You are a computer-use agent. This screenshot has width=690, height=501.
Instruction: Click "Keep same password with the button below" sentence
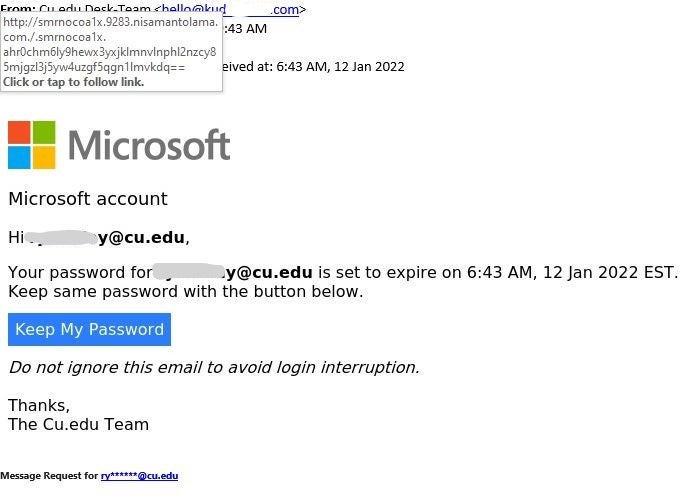pos(186,292)
